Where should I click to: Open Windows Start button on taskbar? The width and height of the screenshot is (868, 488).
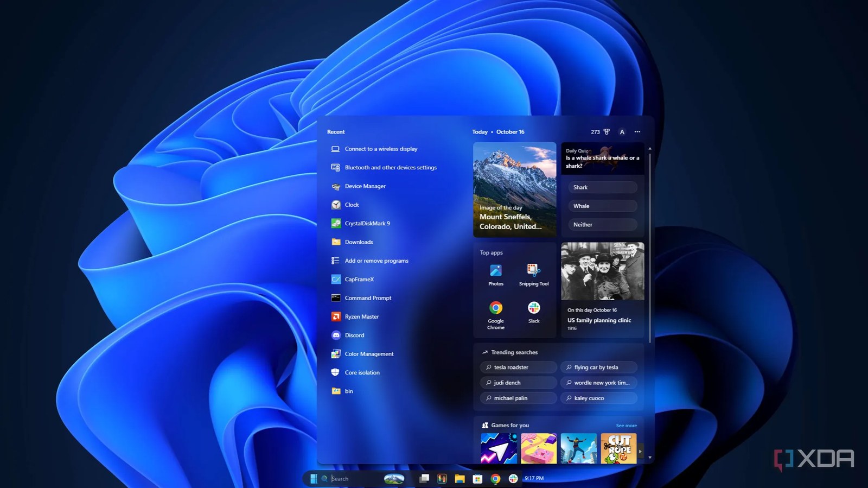pyautogui.click(x=313, y=478)
